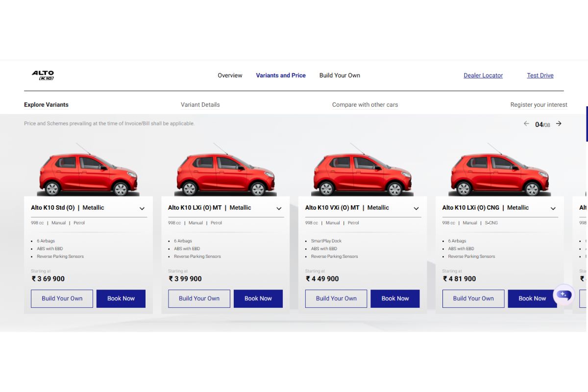Go to Register your interest section
Screen dimensions: 588x392
[539, 105]
